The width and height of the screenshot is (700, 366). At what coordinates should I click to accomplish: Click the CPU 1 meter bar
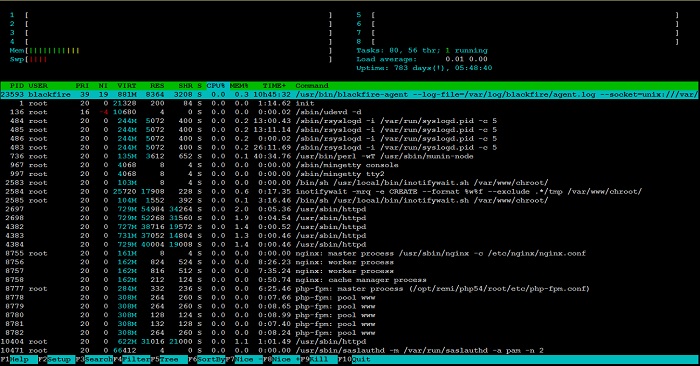(171, 15)
